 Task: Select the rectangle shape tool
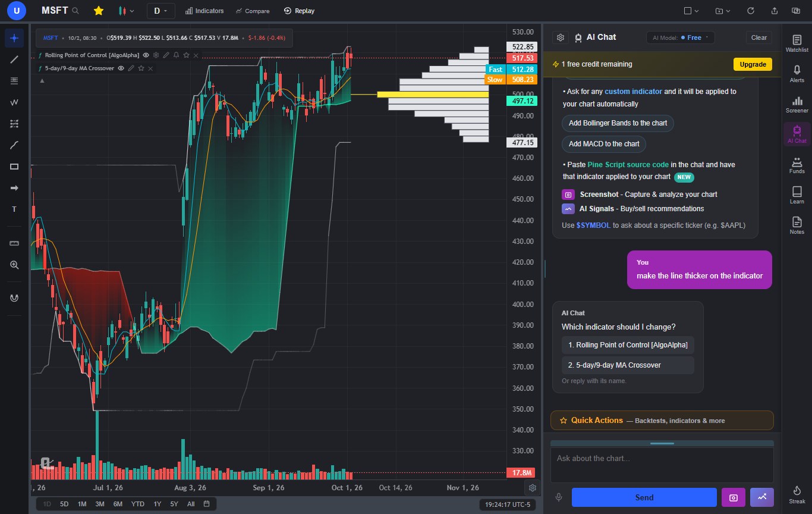[x=14, y=167]
